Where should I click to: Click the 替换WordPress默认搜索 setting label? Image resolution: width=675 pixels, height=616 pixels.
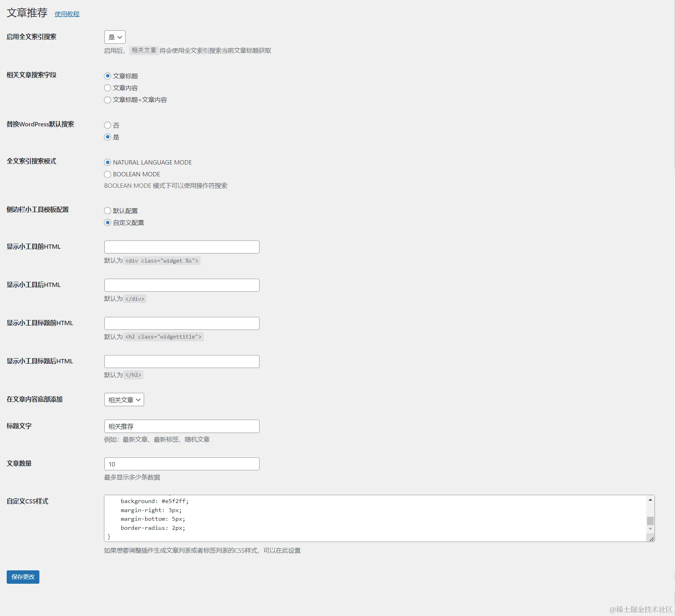pyautogui.click(x=40, y=124)
